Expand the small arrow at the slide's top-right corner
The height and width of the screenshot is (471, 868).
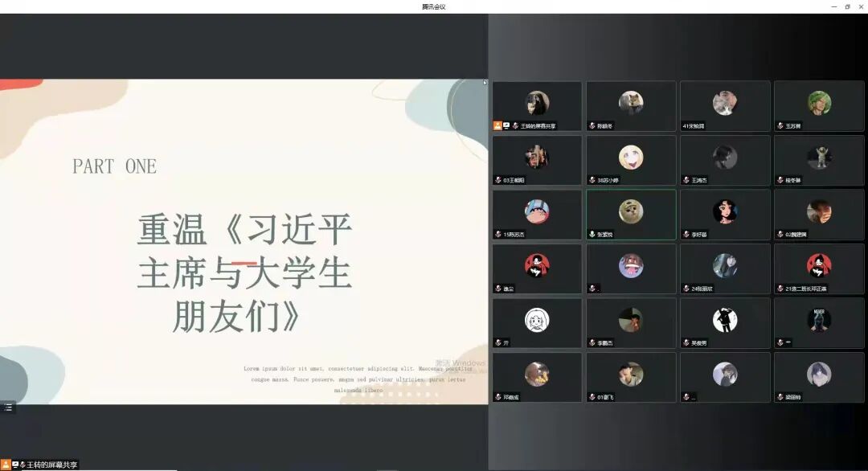(484, 83)
